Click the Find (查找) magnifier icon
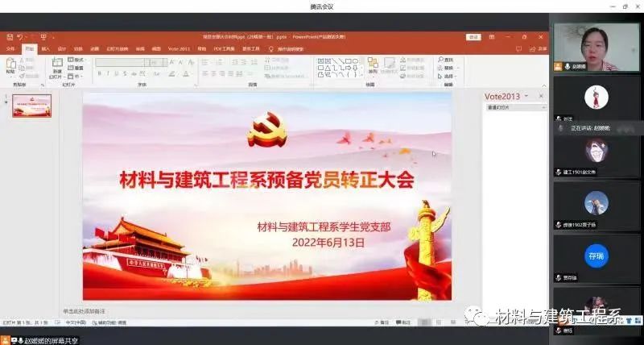The width and height of the screenshot is (644, 345). pos(440,60)
